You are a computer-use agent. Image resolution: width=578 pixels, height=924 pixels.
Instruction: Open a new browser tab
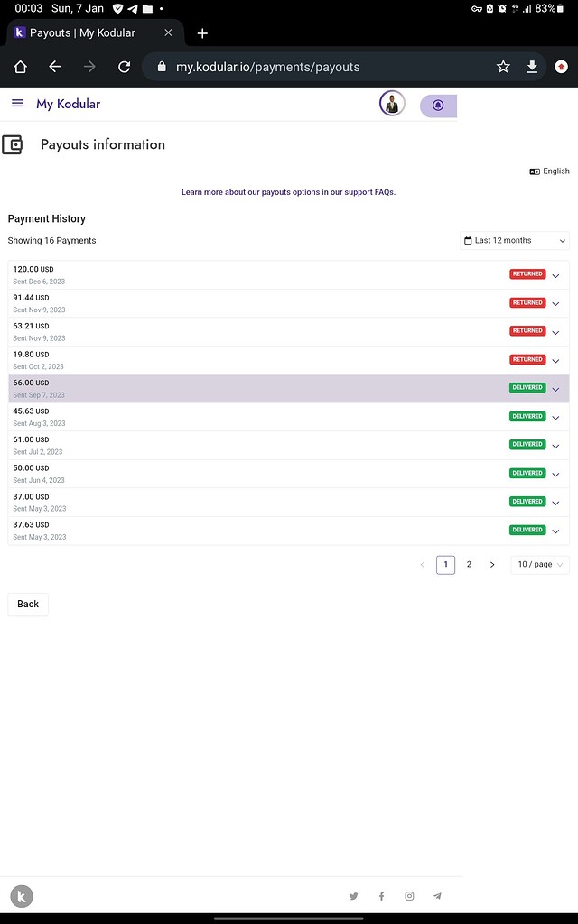click(x=202, y=32)
